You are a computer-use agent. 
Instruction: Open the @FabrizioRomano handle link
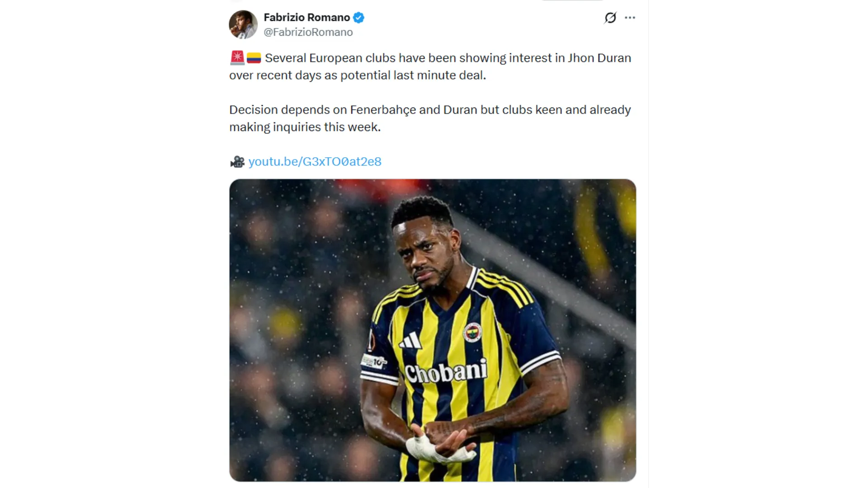tap(308, 32)
